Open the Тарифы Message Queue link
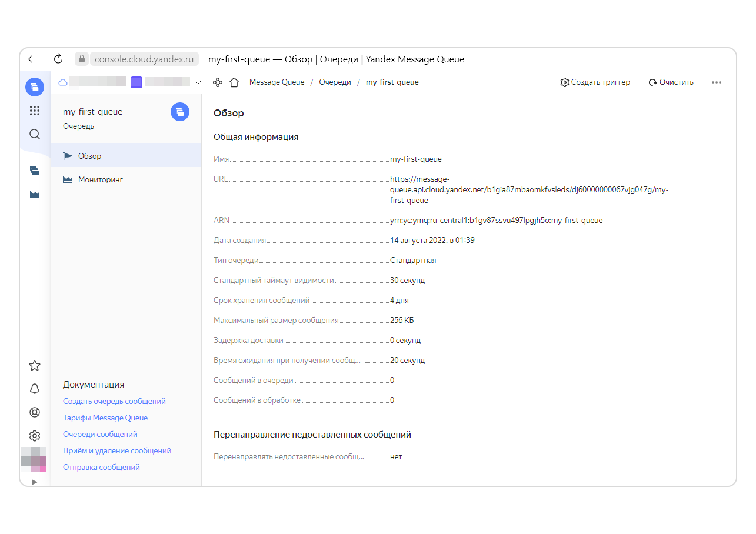This screenshot has height=534, width=756. point(105,418)
